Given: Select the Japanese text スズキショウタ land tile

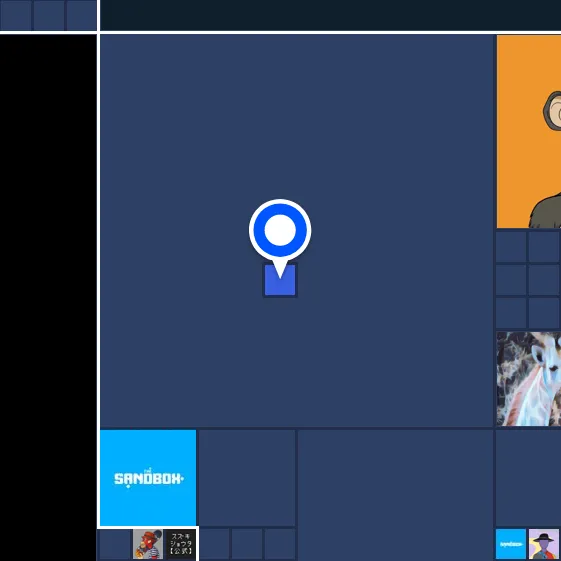Looking at the screenshot, I should coord(181,544).
